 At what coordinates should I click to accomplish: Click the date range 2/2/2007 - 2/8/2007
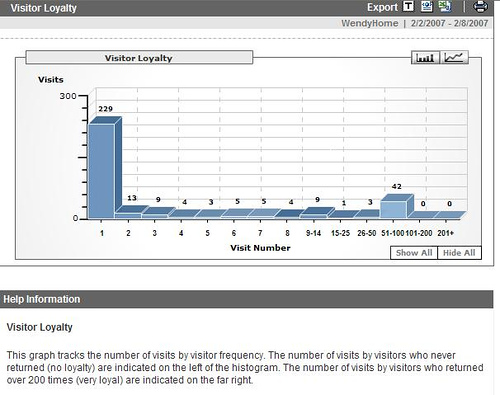coord(449,23)
